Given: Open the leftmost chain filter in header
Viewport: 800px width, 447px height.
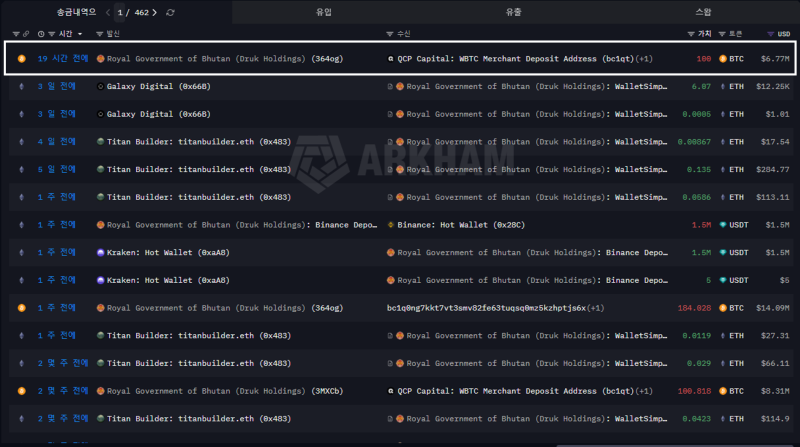Looking at the screenshot, I should tap(16, 34).
